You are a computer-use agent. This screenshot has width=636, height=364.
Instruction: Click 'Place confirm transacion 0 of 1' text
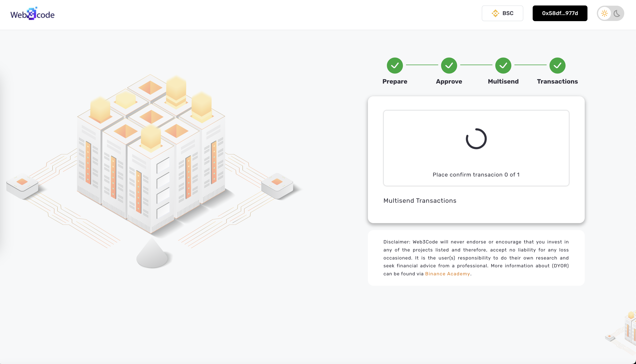(x=476, y=175)
